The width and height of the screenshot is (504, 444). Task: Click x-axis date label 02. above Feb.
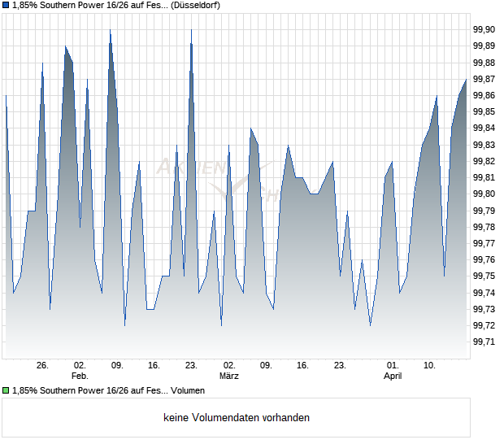tap(80, 366)
